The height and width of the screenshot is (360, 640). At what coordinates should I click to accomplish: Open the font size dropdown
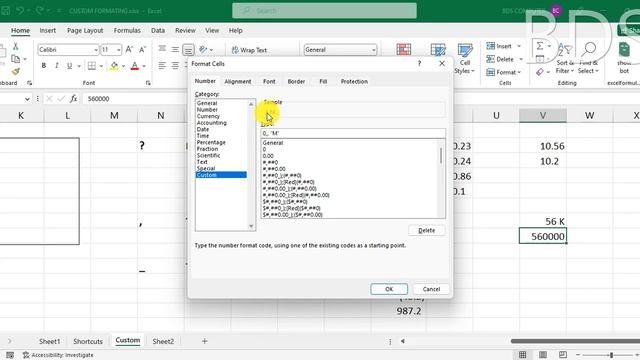tap(119, 50)
